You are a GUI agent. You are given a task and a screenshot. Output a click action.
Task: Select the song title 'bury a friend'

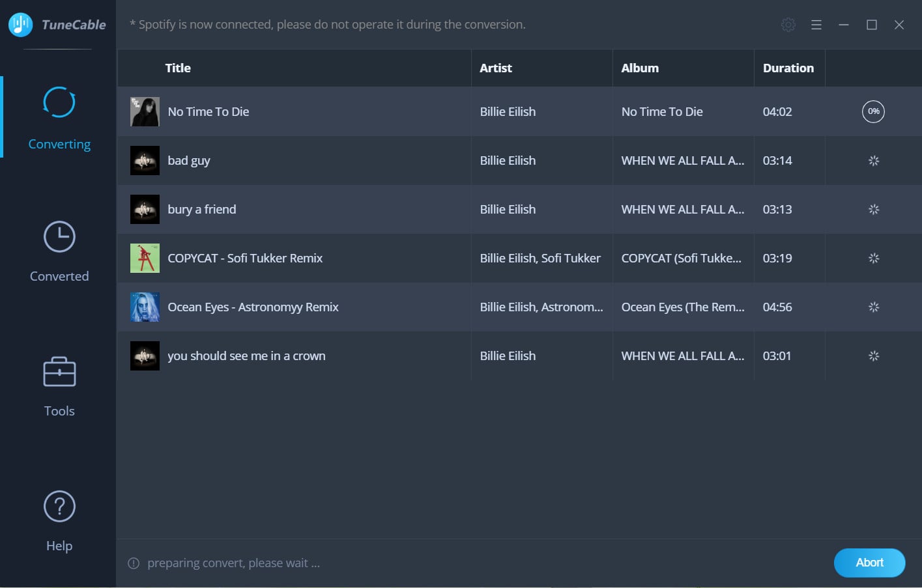point(202,210)
